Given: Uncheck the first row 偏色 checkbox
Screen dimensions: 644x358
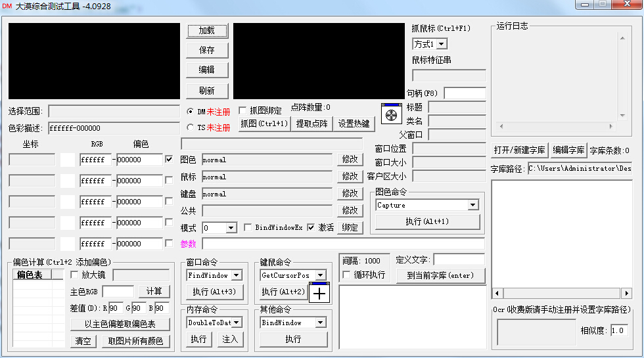Looking at the screenshot, I should pyautogui.click(x=169, y=159).
